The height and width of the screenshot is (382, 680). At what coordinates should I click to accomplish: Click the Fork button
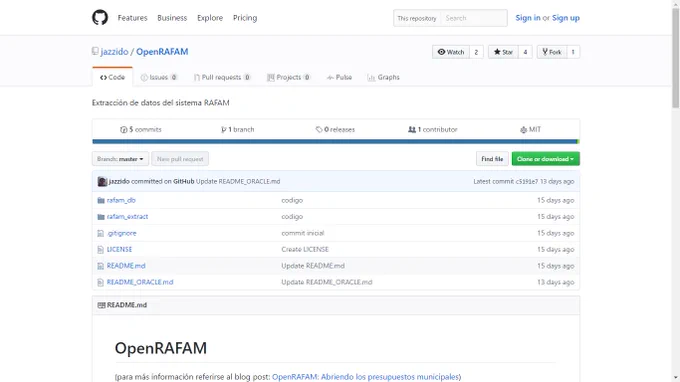pyautogui.click(x=552, y=52)
